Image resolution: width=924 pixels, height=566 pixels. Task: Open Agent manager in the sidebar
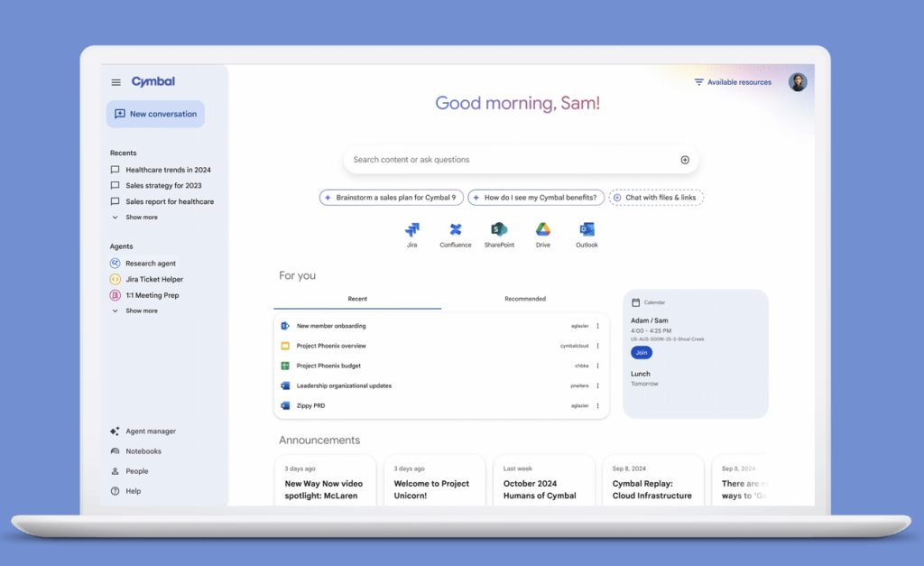(150, 431)
